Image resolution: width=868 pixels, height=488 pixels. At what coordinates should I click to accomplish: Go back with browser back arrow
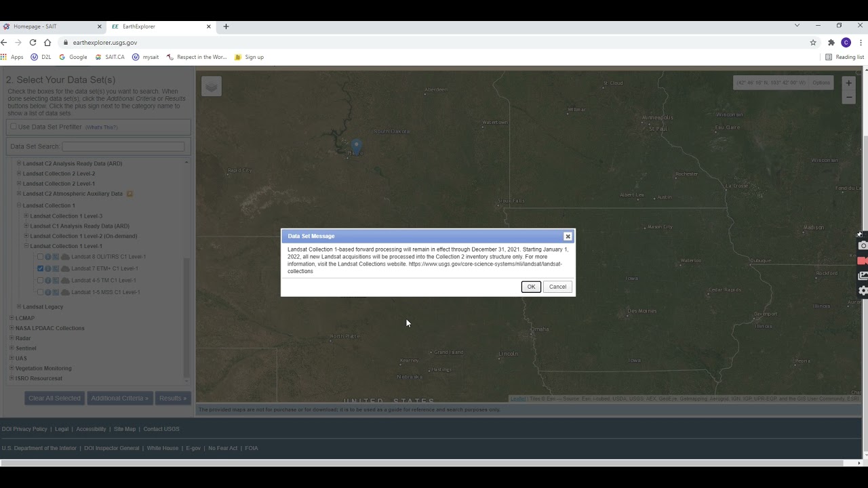pos(4,42)
